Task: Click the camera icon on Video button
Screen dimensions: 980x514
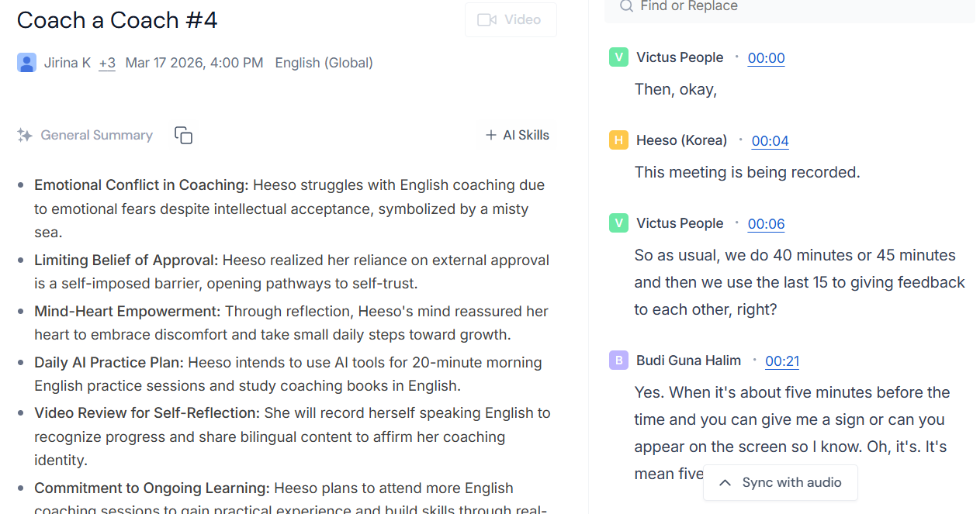Action: (487, 20)
